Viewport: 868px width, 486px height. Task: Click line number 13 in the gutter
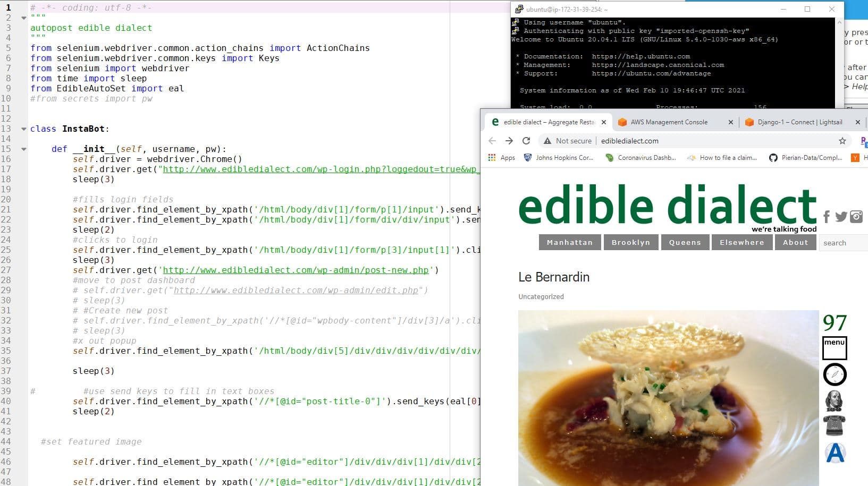pyautogui.click(x=6, y=129)
